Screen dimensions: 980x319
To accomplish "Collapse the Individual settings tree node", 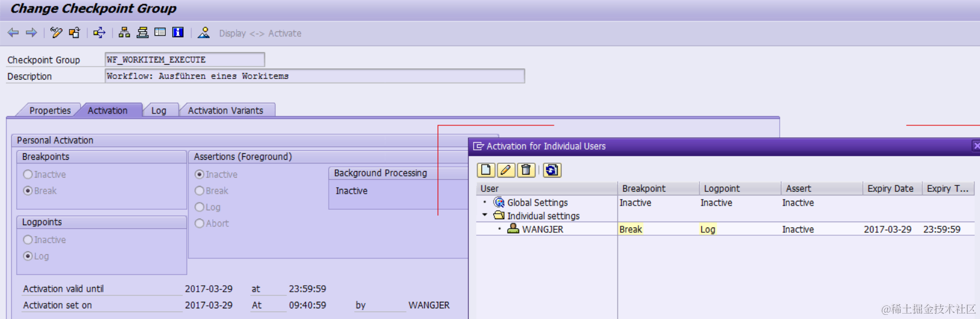I will [485, 215].
